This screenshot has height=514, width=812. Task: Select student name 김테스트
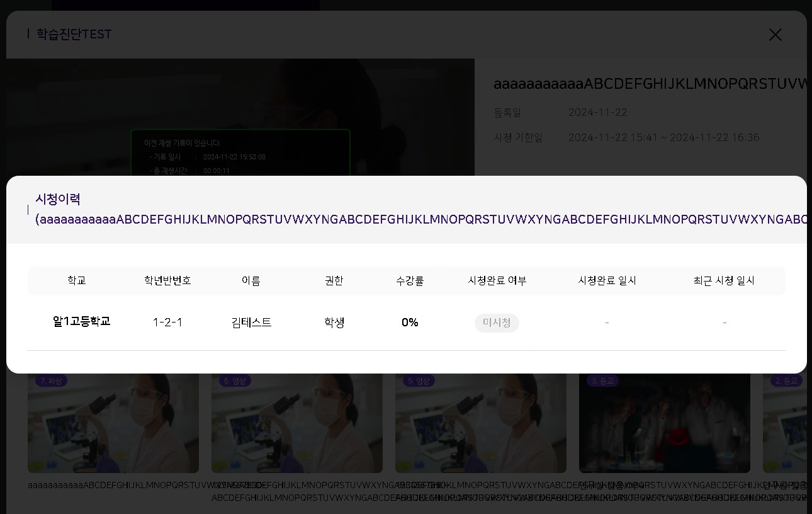point(251,323)
